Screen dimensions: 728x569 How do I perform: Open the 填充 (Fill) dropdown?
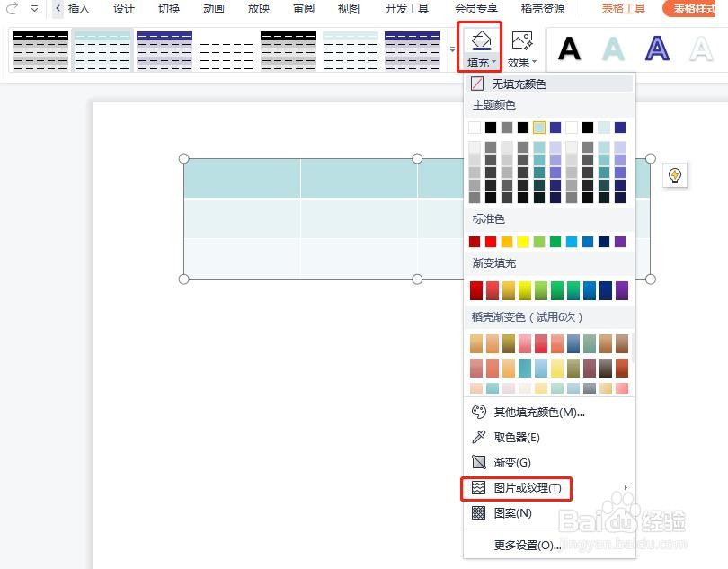(x=482, y=62)
